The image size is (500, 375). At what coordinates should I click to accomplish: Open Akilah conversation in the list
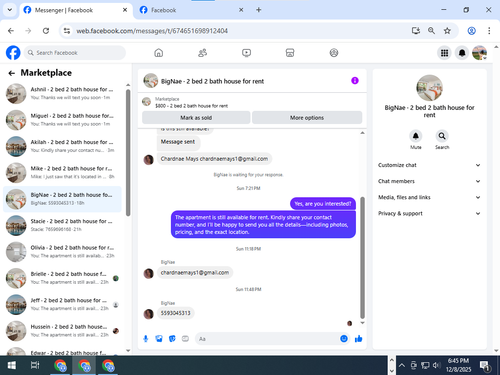[62, 146]
